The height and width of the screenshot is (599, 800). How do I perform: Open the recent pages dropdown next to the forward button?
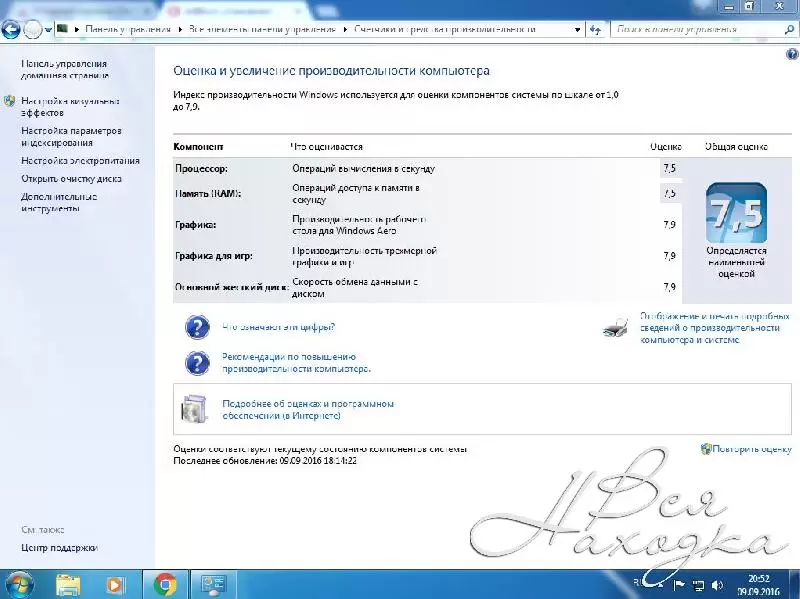click(49, 30)
